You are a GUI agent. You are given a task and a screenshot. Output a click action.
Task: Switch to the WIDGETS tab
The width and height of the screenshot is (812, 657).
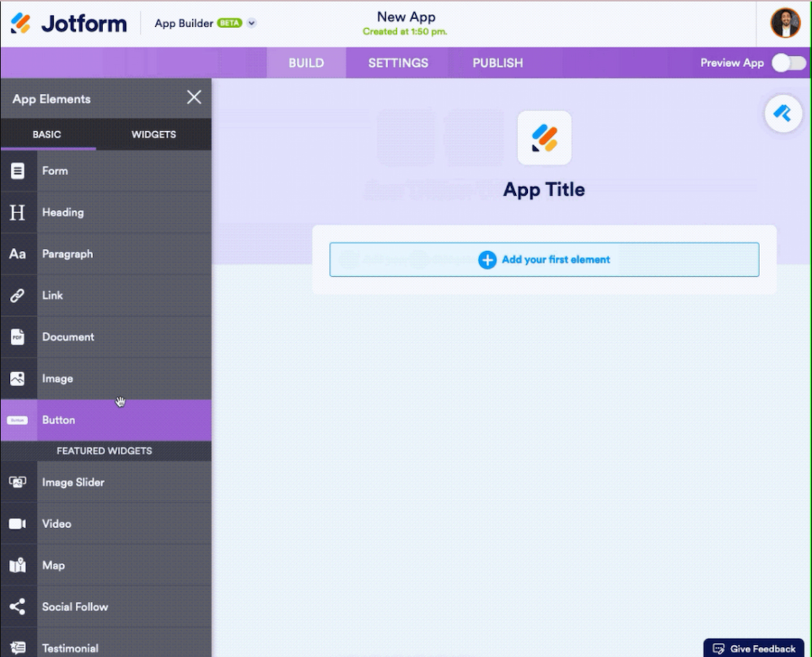click(x=153, y=134)
